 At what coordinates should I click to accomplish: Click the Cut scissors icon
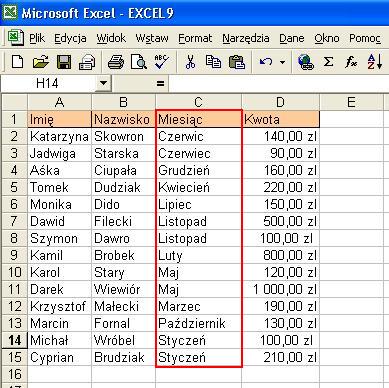pos(190,62)
